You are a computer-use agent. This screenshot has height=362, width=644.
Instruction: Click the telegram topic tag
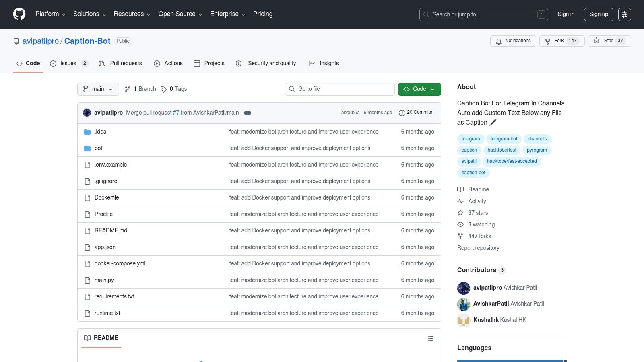click(471, 139)
